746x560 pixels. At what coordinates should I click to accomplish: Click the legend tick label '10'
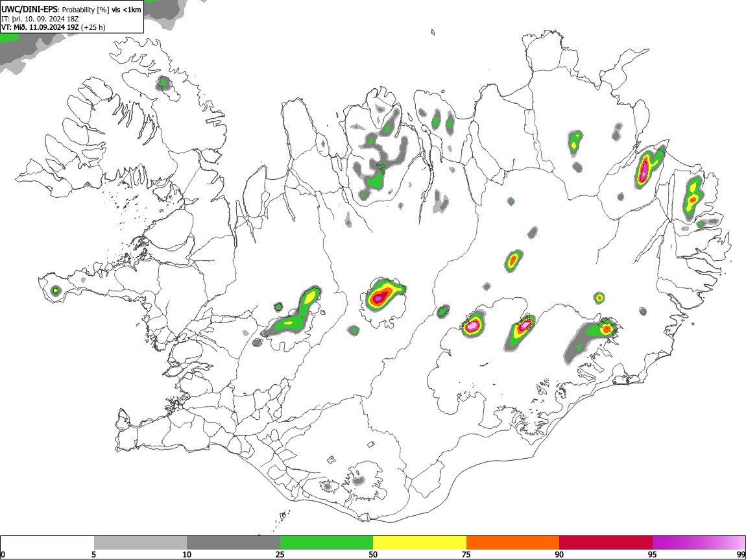click(187, 554)
